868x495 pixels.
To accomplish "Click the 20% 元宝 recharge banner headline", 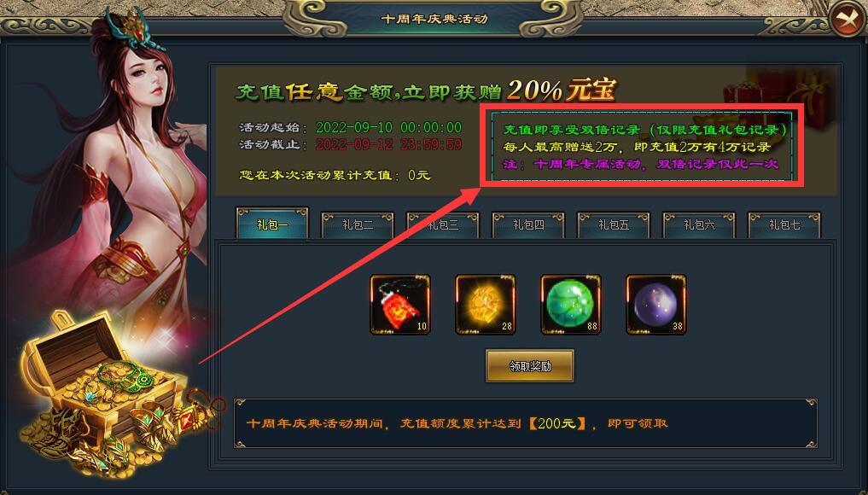I will click(425, 90).
